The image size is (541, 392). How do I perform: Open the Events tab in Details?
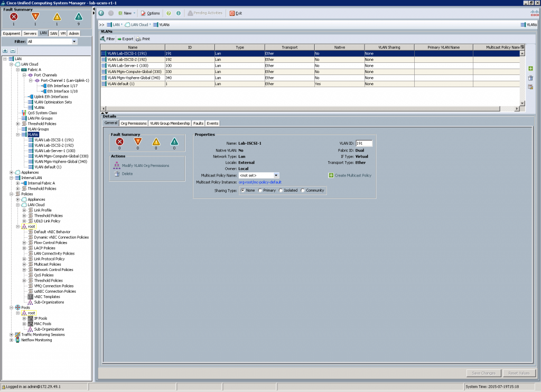pyautogui.click(x=212, y=123)
